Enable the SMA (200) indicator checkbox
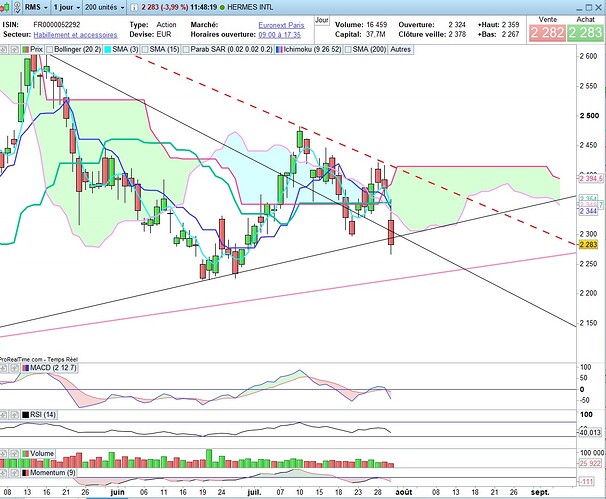The width and height of the screenshot is (606, 499). [335, 47]
